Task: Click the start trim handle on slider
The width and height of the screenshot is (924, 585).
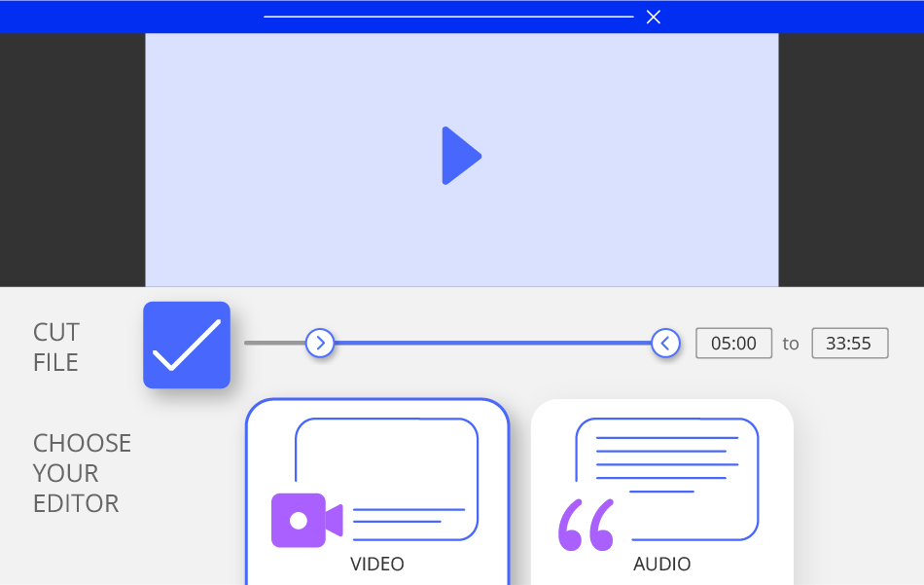Action: (x=320, y=343)
